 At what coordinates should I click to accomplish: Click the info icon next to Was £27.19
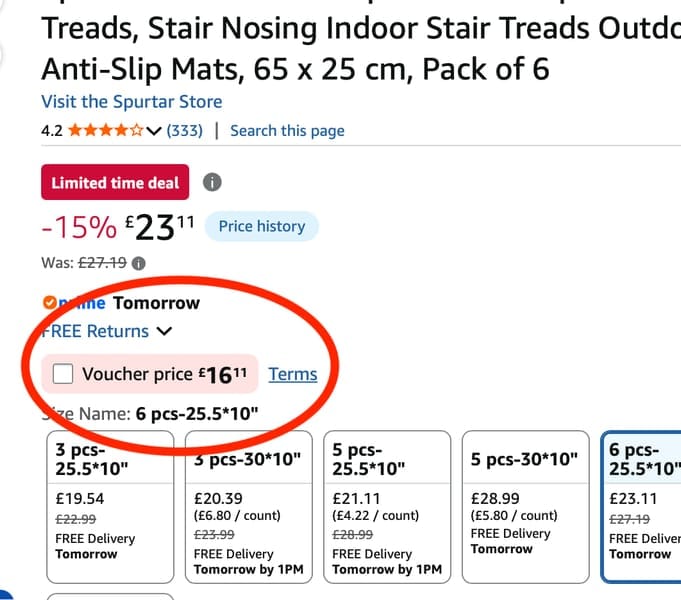click(x=139, y=263)
